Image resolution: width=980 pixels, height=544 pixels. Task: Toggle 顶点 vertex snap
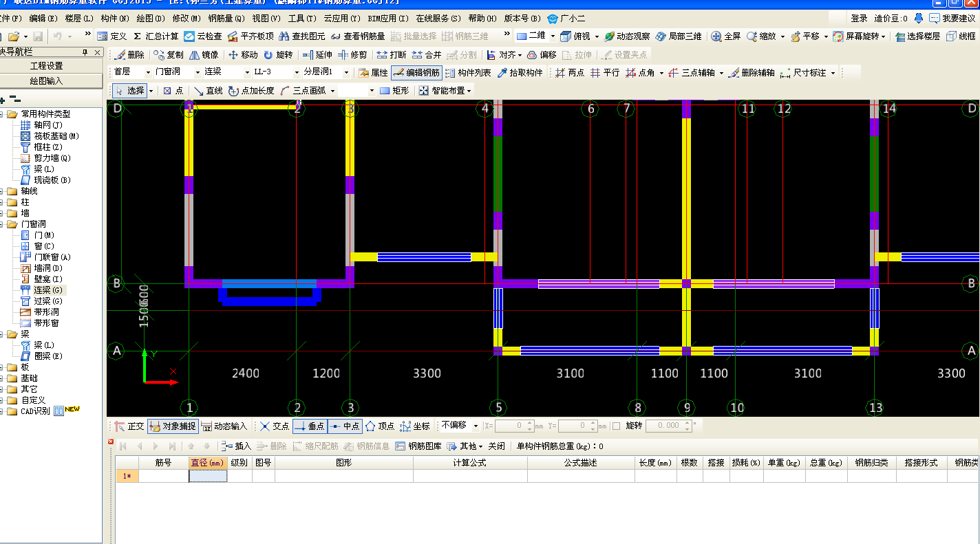point(380,426)
